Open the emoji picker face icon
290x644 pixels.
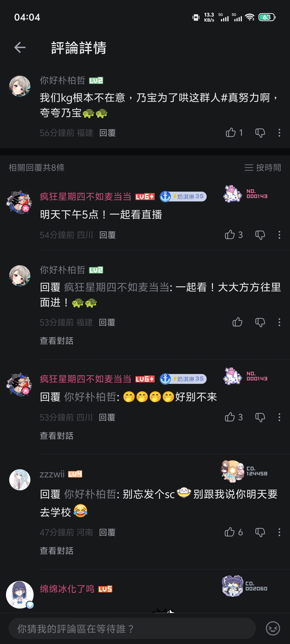[x=273, y=628]
